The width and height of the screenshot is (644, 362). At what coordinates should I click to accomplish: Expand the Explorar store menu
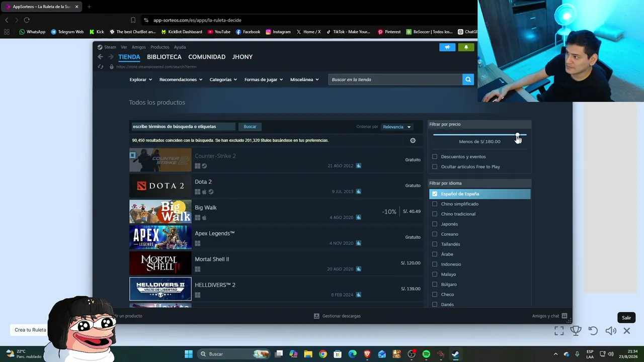point(141,79)
